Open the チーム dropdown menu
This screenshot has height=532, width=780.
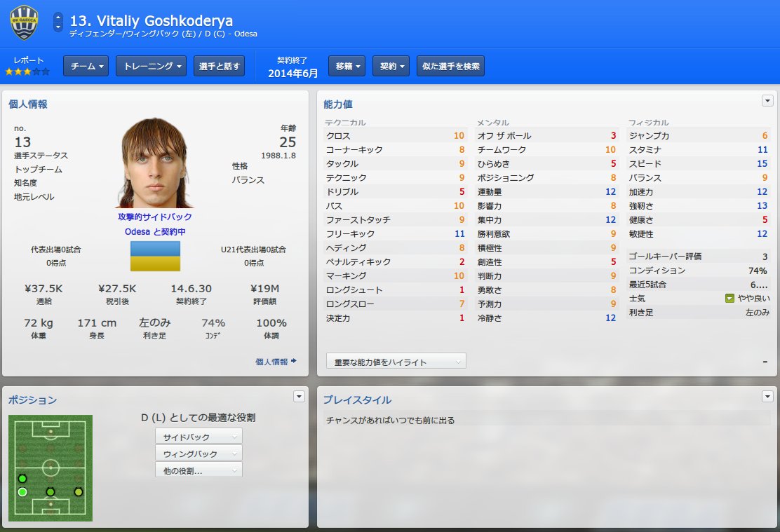(86, 66)
